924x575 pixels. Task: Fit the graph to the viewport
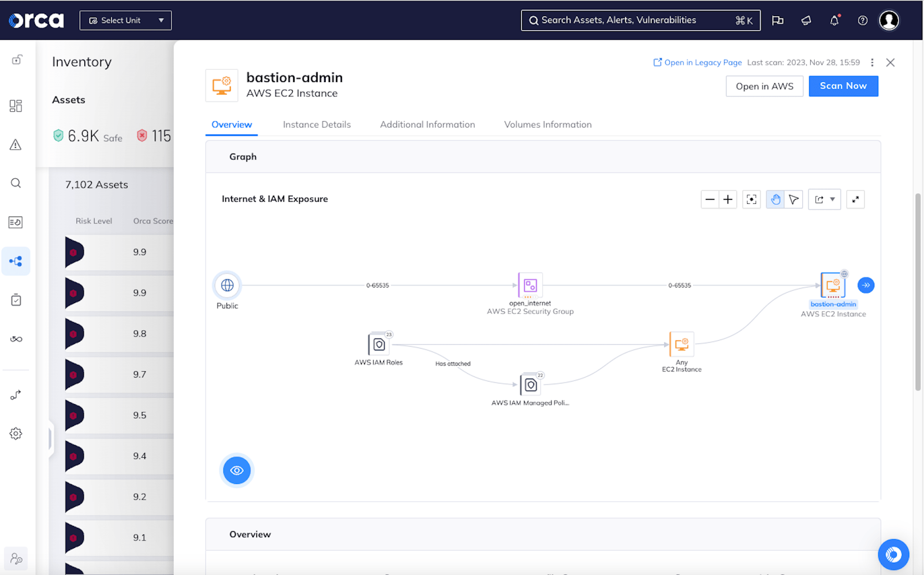(751, 199)
